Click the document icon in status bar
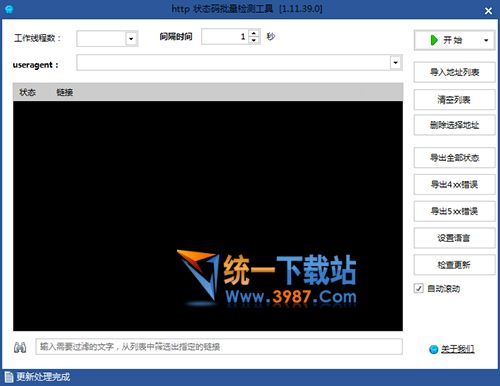The width and height of the screenshot is (500, 386). click(x=9, y=377)
